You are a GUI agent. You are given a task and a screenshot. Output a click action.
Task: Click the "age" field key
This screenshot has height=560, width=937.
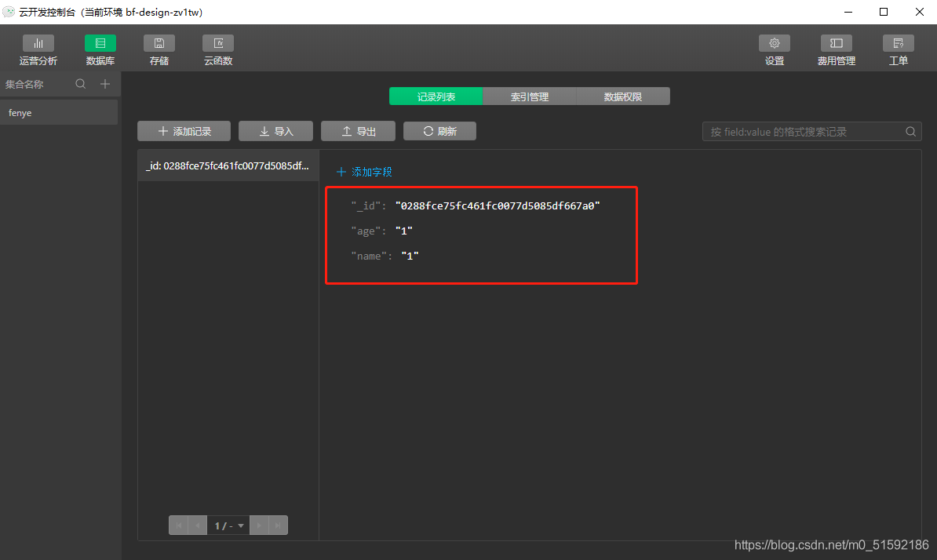pos(366,231)
